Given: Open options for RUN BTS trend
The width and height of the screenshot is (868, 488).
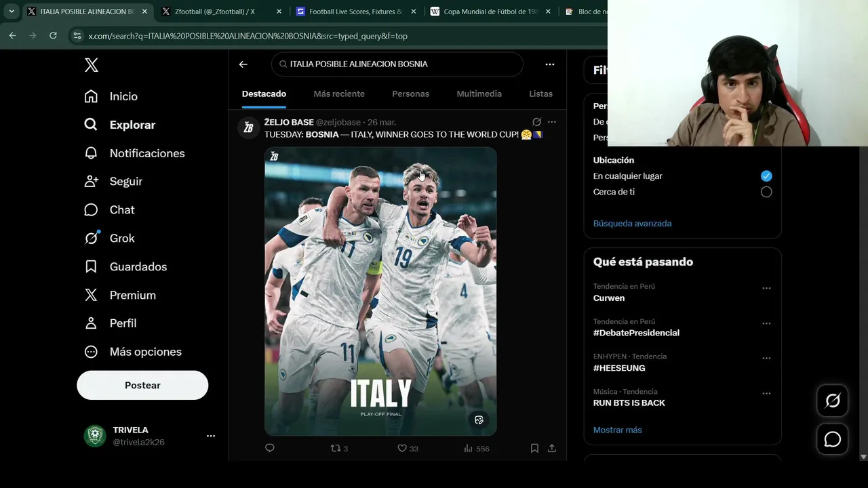Looking at the screenshot, I should [766, 393].
